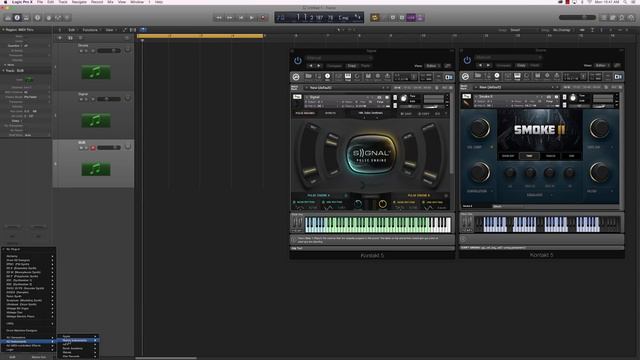This screenshot has width=640, height=360.
Task: Click the Browse folder icon in the Smoke Kontakt toolbar
Action: (x=478, y=76)
